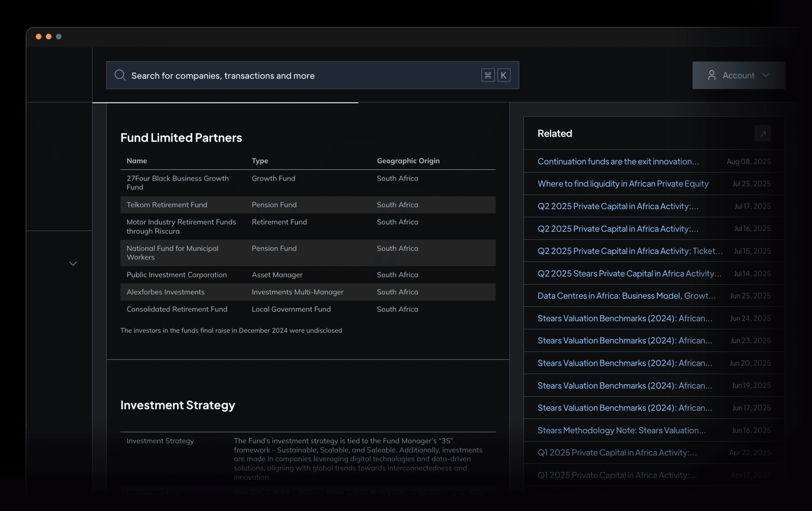This screenshot has height=511, width=812.
Task: Click 27Four Black Business Growth Fund row
Action: coord(308,183)
